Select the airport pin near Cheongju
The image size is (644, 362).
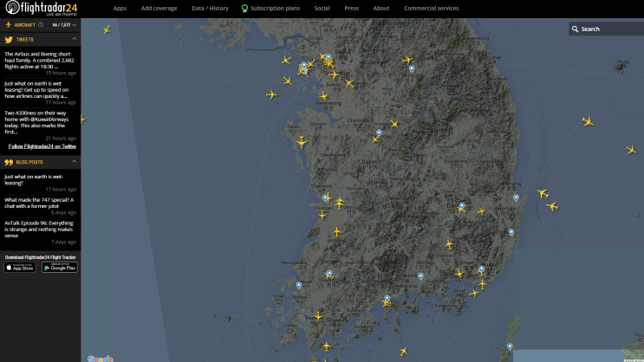point(379,133)
